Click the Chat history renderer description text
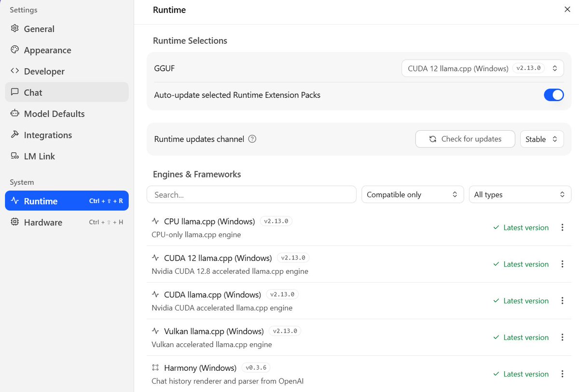This screenshot has width=579, height=392. click(227, 381)
